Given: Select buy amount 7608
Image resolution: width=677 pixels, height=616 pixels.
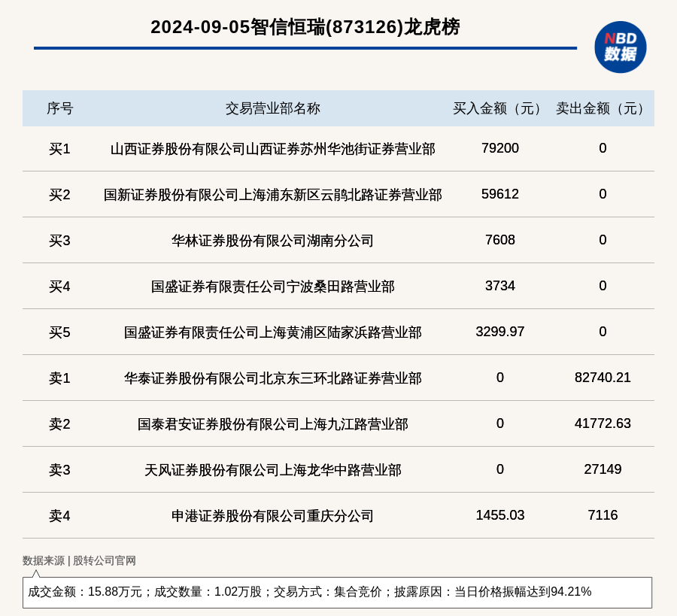Looking at the screenshot, I should click(x=500, y=240).
